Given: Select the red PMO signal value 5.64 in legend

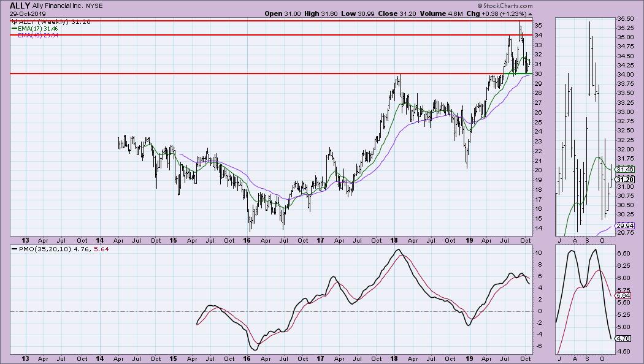Looking at the screenshot, I should (x=101, y=249).
